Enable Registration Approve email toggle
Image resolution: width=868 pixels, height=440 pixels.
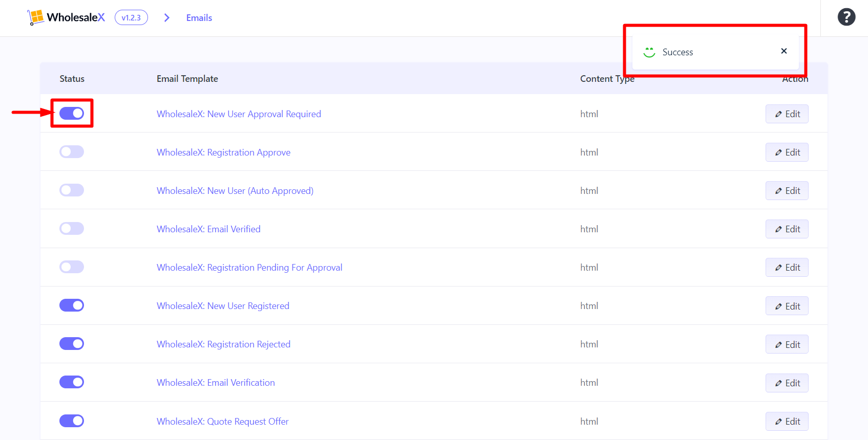[72, 151]
